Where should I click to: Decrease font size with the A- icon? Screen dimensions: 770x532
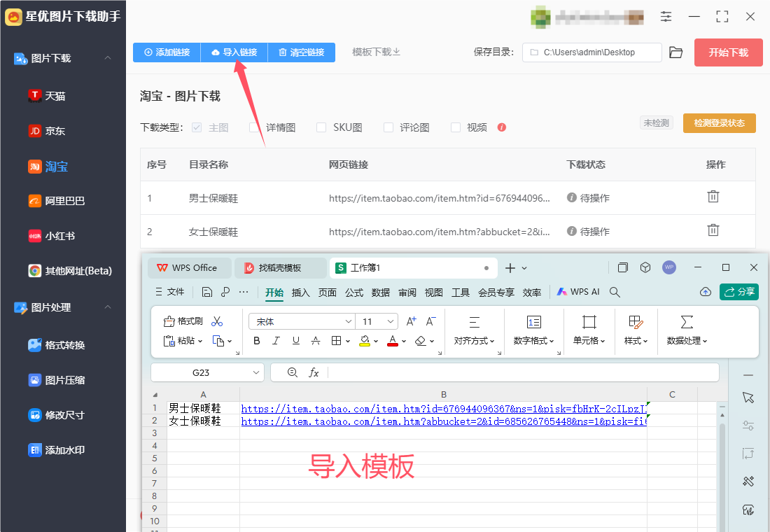(430, 321)
